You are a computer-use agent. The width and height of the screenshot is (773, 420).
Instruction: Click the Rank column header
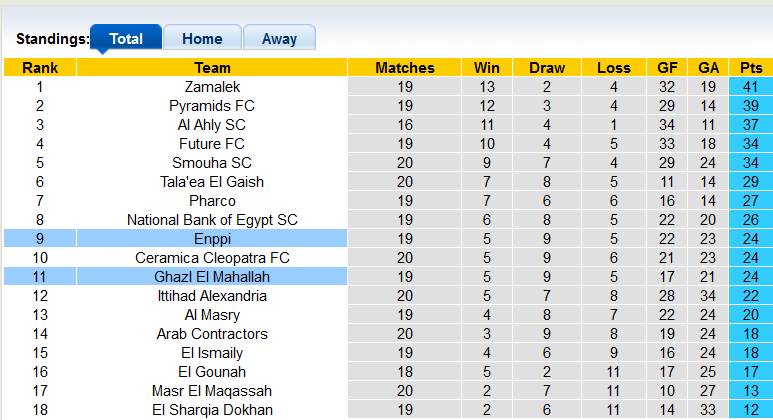(x=40, y=68)
